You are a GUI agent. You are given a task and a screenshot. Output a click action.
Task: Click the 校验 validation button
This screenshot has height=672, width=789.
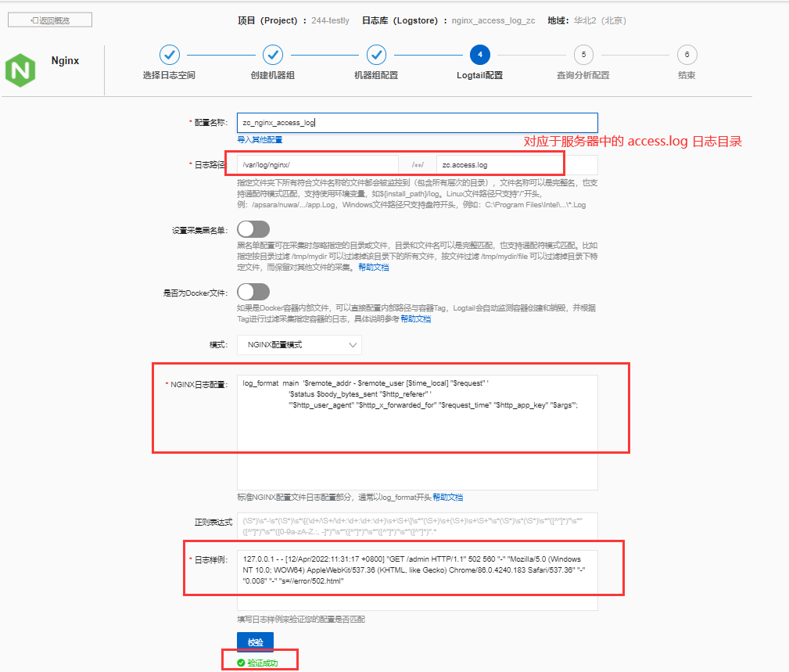(254, 641)
